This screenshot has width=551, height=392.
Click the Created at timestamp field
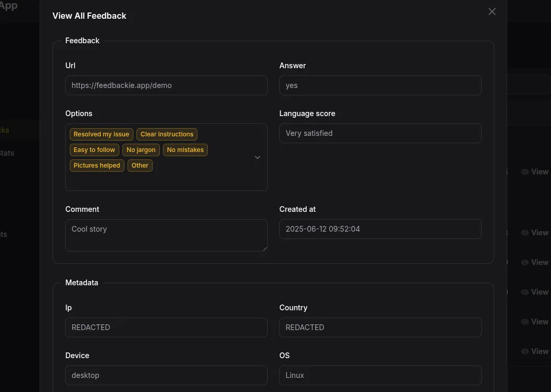(x=380, y=229)
